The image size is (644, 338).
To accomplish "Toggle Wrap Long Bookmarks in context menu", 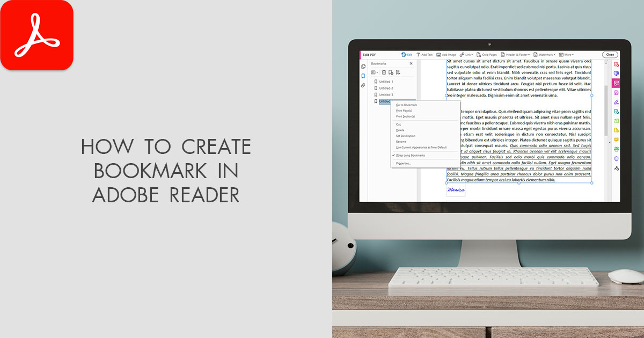I will [409, 155].
